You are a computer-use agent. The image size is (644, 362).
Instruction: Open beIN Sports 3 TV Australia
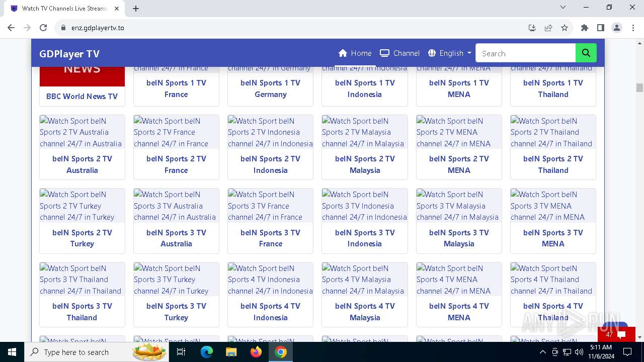176,238
